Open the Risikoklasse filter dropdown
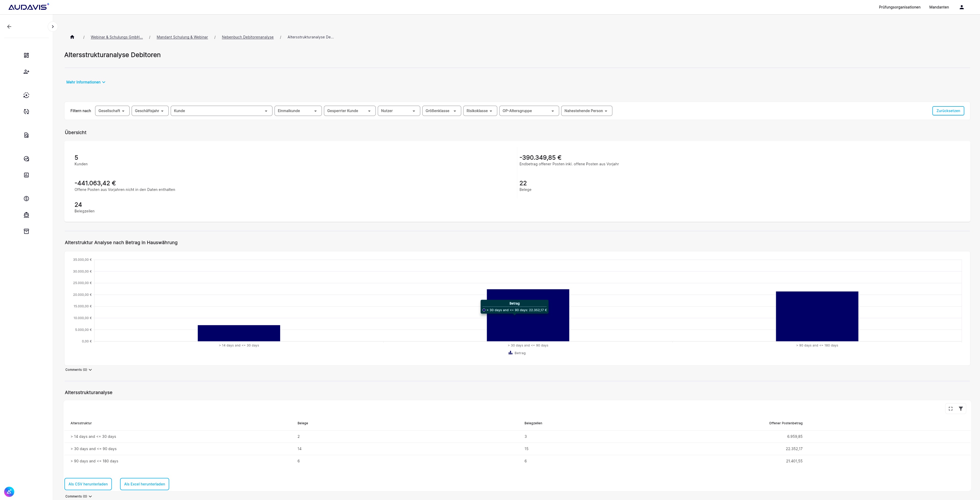The width and height of the screenshot is (980, 500). tap(479, 111)
